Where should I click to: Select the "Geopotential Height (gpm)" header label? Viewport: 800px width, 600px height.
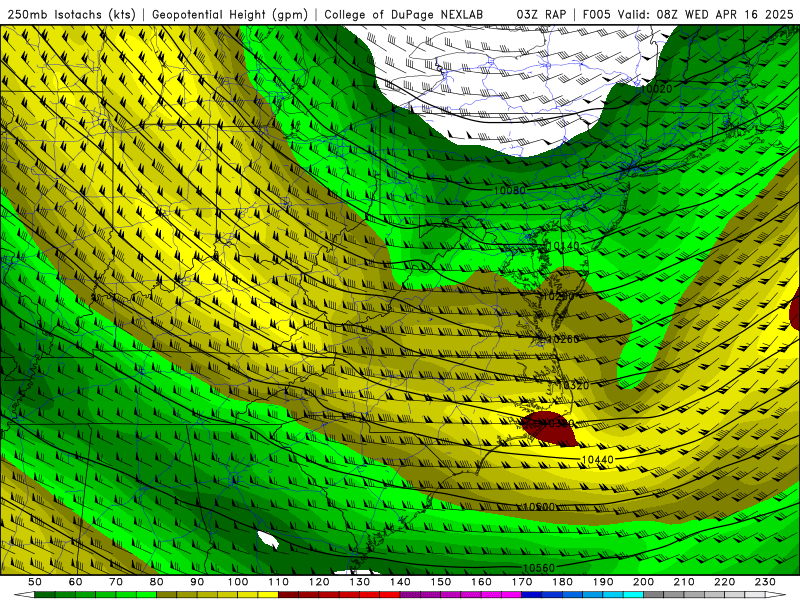coord(230,15)
